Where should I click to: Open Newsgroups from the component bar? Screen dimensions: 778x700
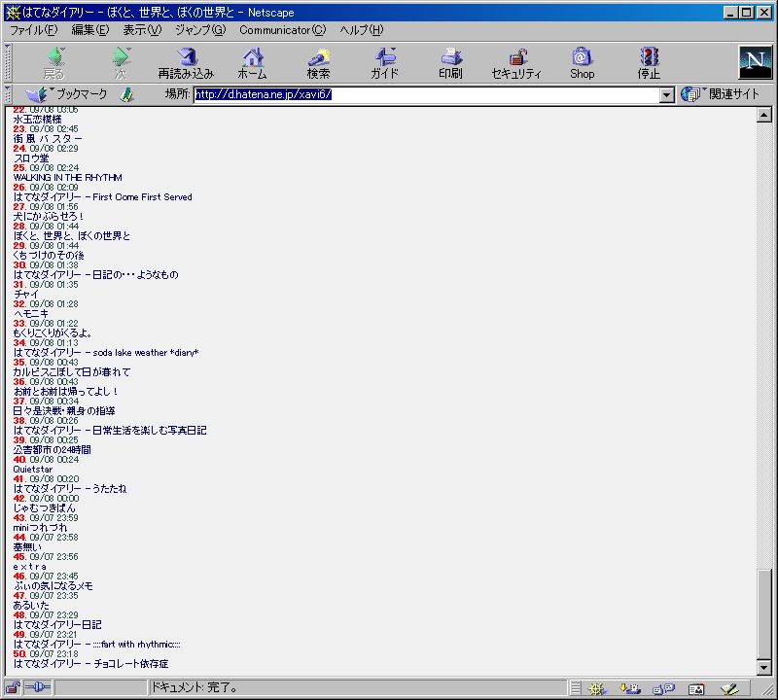663,688
